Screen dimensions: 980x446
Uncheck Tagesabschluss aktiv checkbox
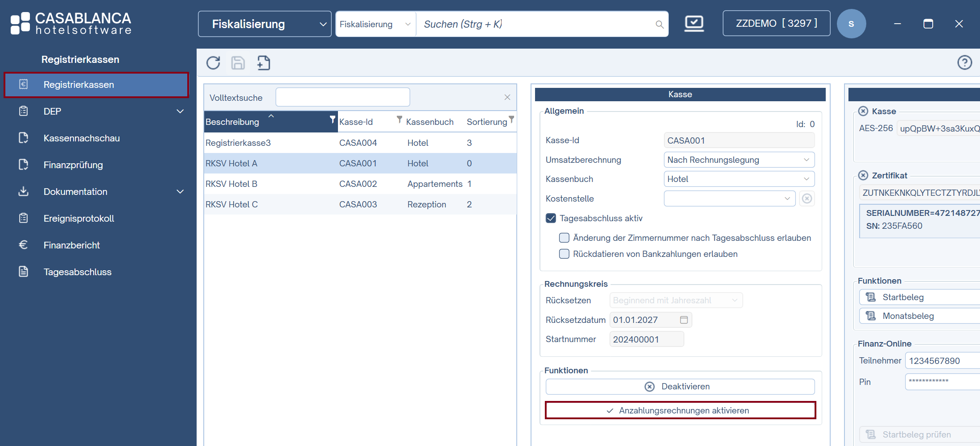point(551,218)
